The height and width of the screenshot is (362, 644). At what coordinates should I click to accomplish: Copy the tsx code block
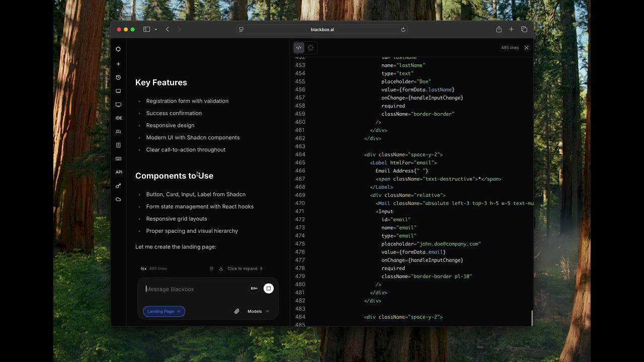211,268
